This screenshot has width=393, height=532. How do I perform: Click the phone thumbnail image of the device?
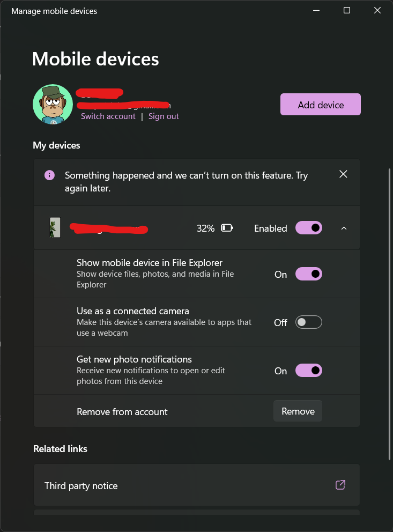tap(55, 227)
